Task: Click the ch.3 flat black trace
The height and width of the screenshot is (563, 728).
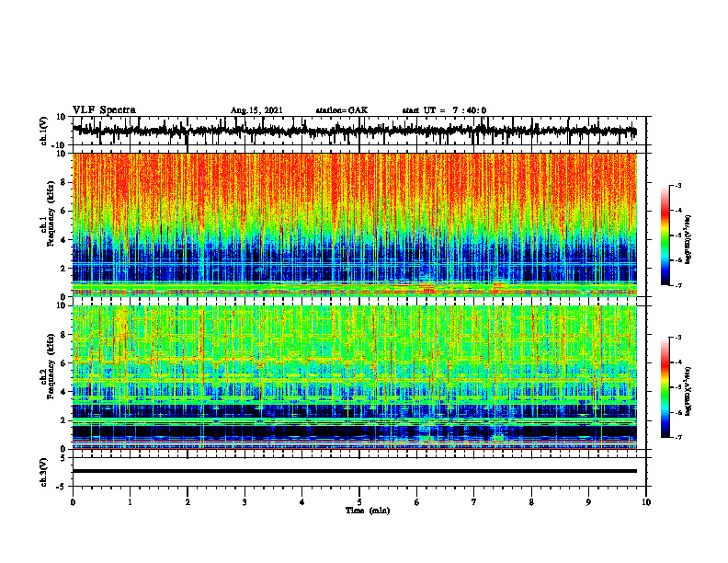Action: click(x=354, y=471)
